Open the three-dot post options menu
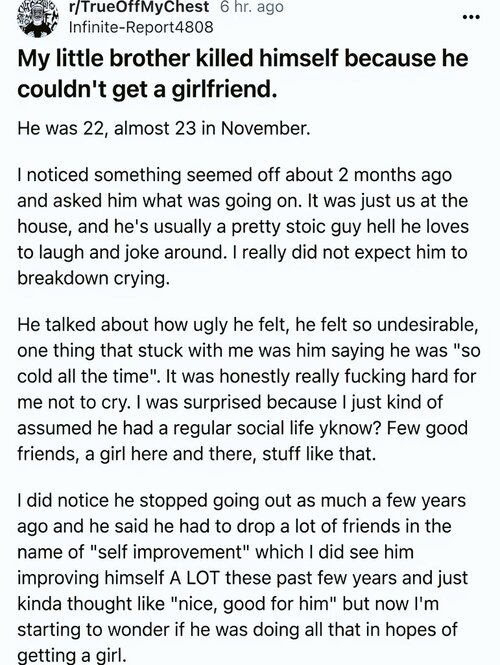 [471, 17]
